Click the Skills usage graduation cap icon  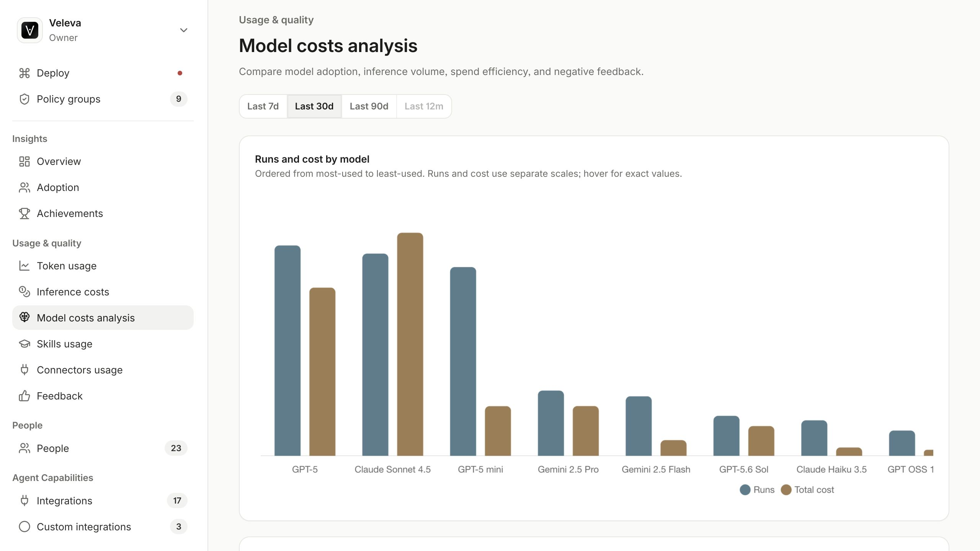24,344
